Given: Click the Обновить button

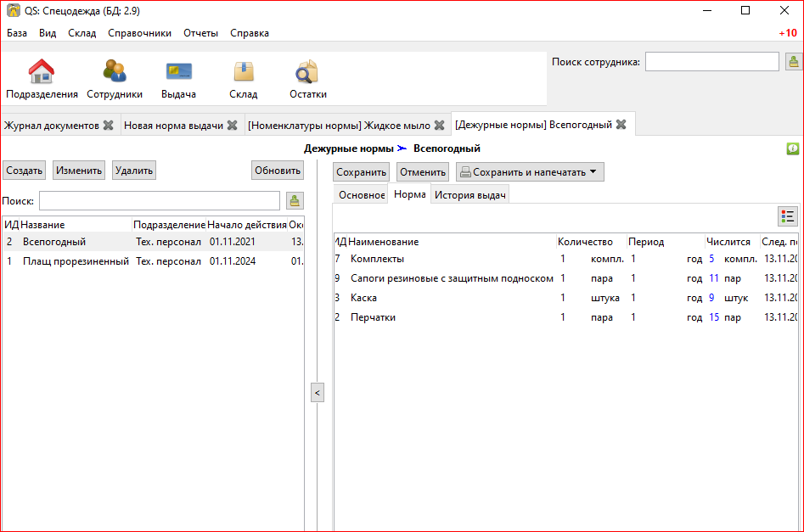Looking at the screenshot, I should 278,171.
